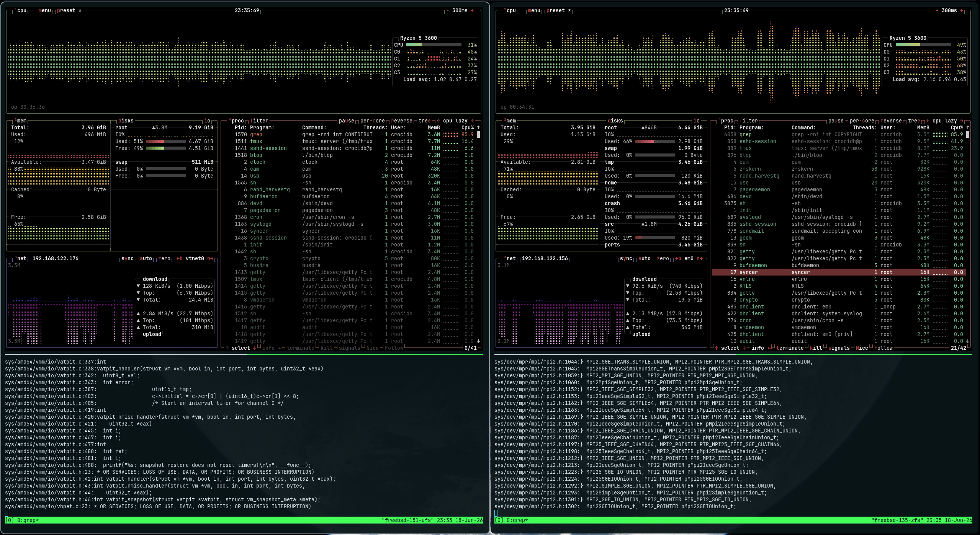Click the select up arrow in the right process footer
This screenshot has height=535, width=980.
(717, 348)
